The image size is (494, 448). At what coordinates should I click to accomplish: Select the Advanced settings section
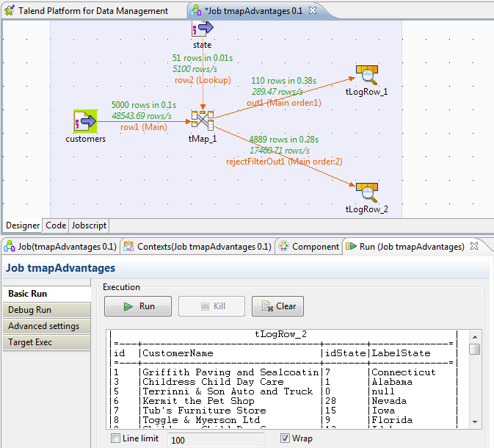click(47, 326)
